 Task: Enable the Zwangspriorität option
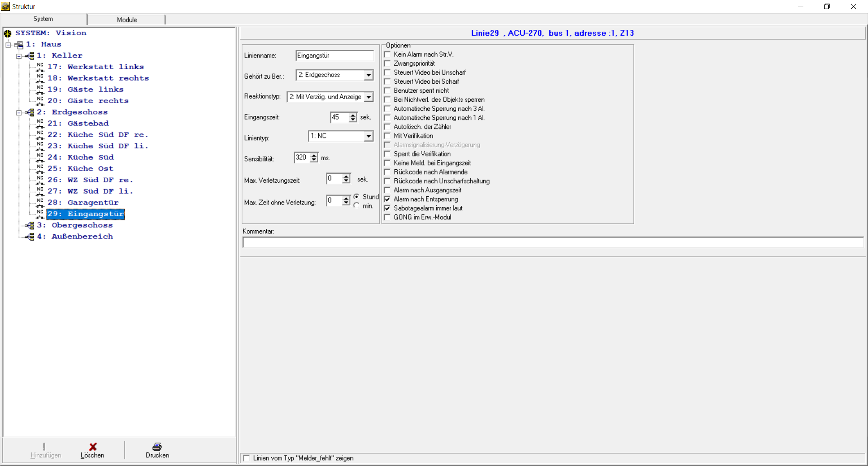[x=387, y=64]
